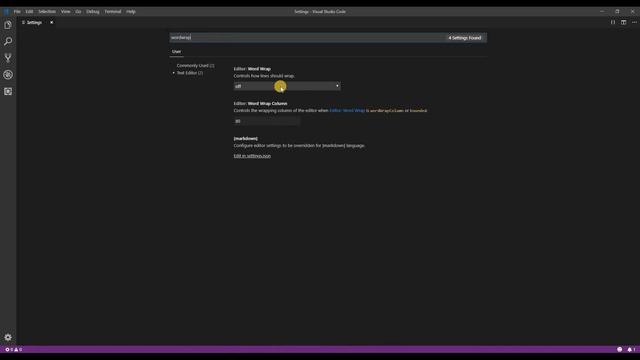Open the Extensions view in activity bar
The width and height of the screenshot is (640, 360).
coord(8,91)
